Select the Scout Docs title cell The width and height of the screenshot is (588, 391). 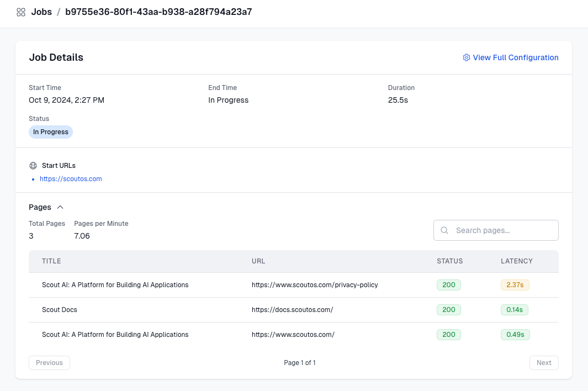[60, 310]
